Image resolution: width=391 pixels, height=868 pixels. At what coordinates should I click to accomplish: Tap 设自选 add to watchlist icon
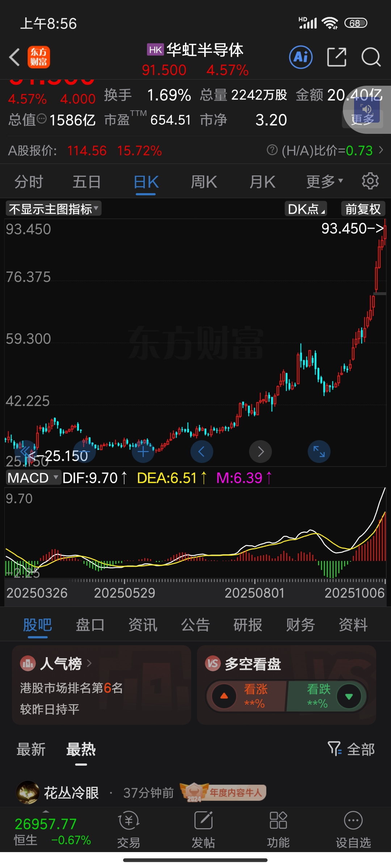(x=353, y=830)
